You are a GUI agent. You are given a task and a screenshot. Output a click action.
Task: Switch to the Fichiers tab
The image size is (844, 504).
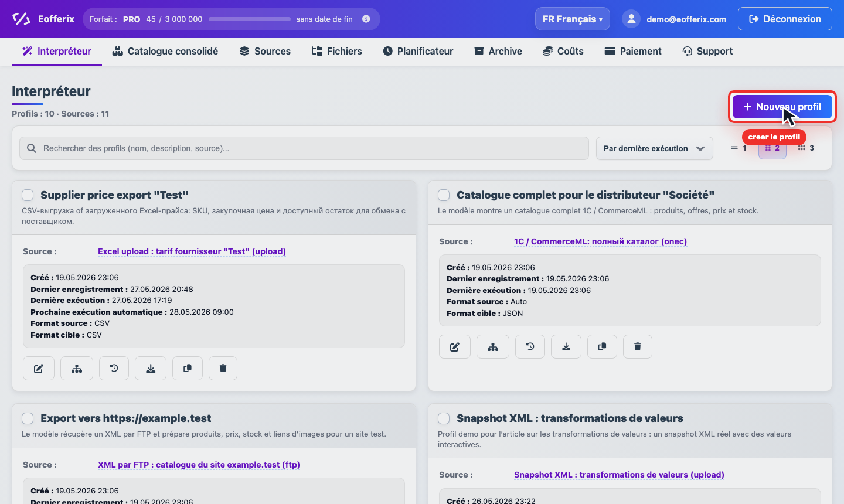point(337,51)
